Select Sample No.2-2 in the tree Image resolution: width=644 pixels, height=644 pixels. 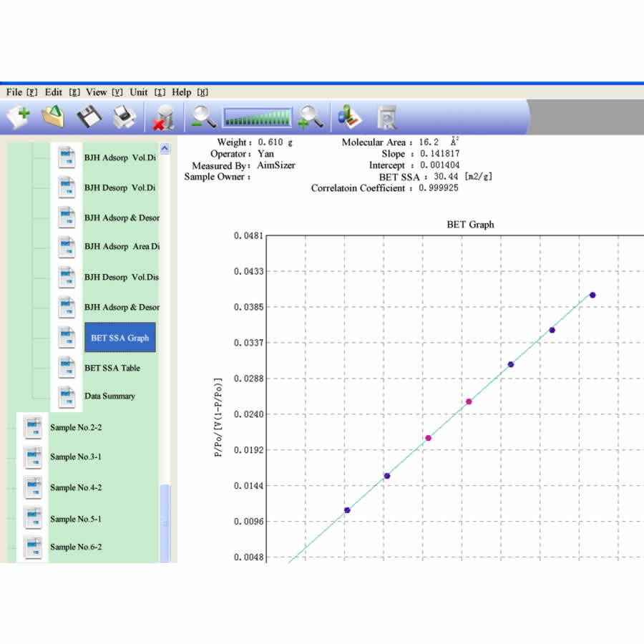(76, 428)
